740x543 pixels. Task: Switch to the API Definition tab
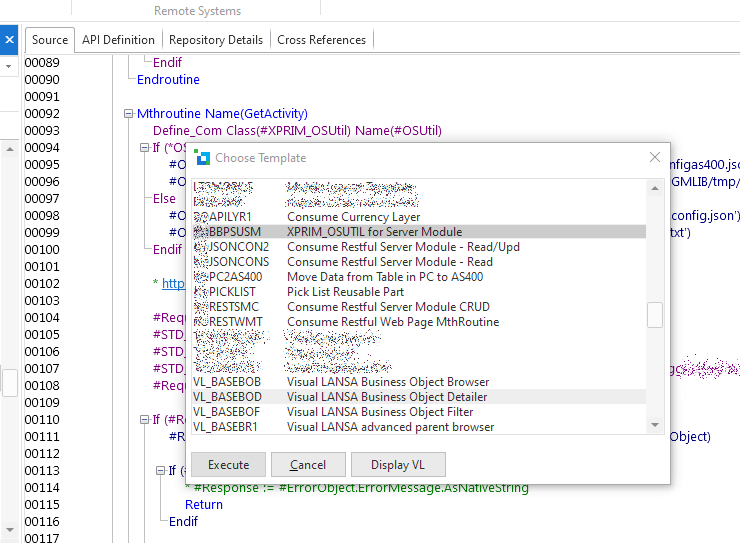click(118, 40)
